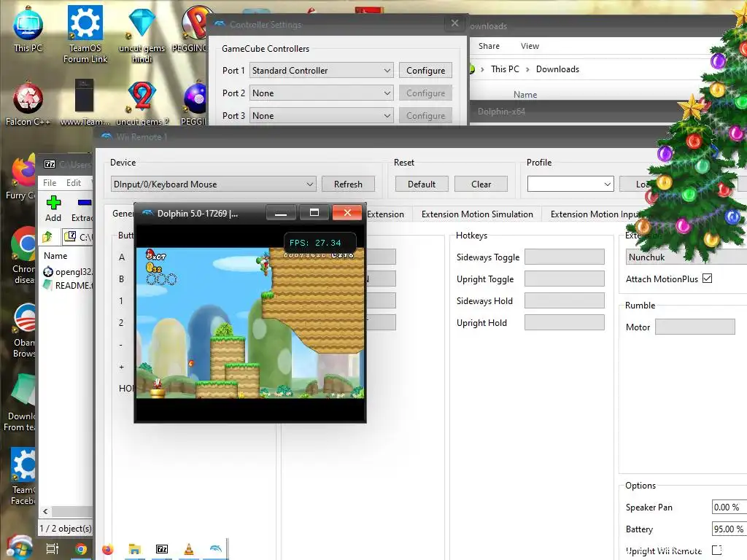Click the Sideways Toggle hotkey field
The height and width of the screenshot is (560, 747).
(565, 257)
